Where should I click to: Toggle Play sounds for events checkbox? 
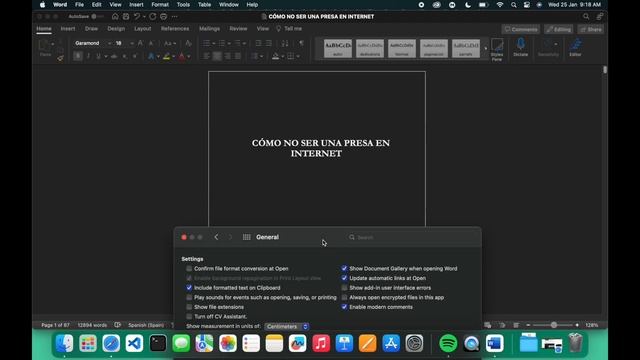189,298
